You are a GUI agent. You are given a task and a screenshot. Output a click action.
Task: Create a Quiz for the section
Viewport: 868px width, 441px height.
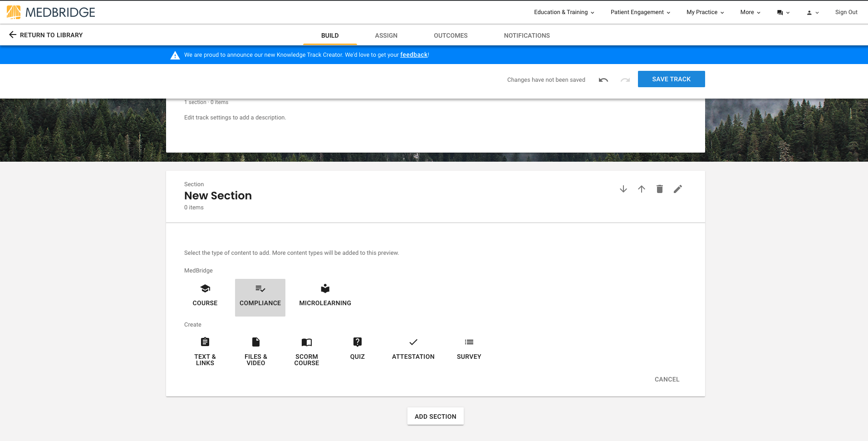(x=357, y=348)
